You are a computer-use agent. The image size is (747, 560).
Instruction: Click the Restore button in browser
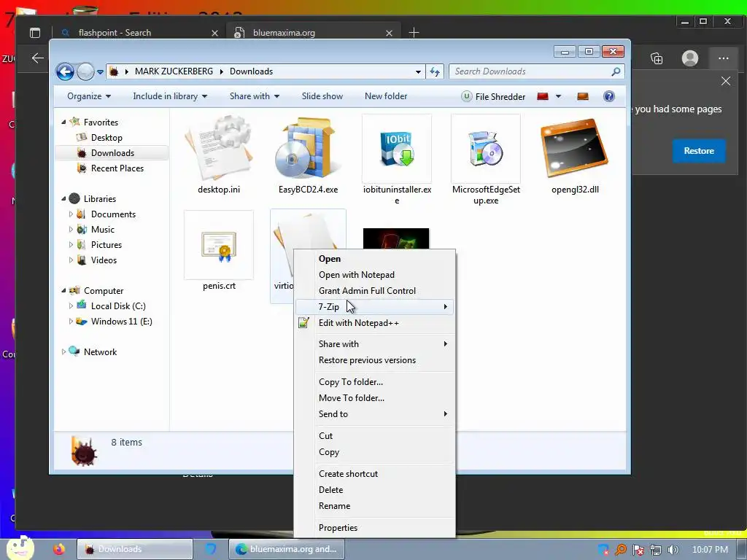699,151
